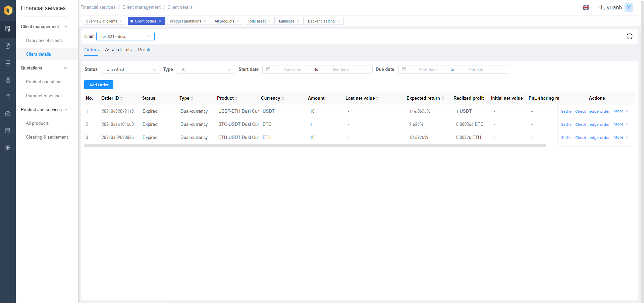644x303 pixels.
Task: Close the Backend setting tab
Action: coord(338,21)
